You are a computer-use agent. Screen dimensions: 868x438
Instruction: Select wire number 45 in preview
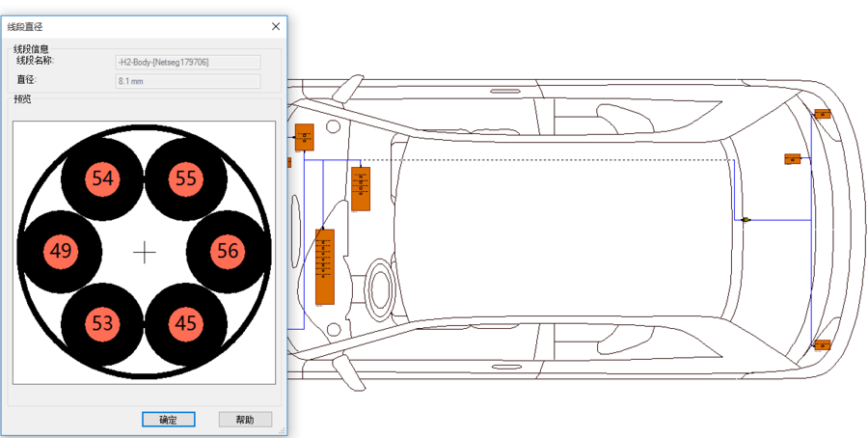186,323
